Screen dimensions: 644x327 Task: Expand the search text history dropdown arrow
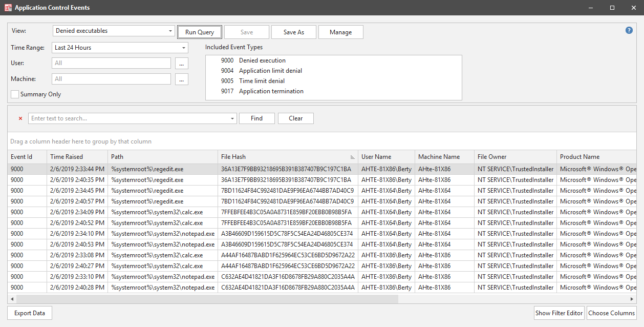coord(233,118)
